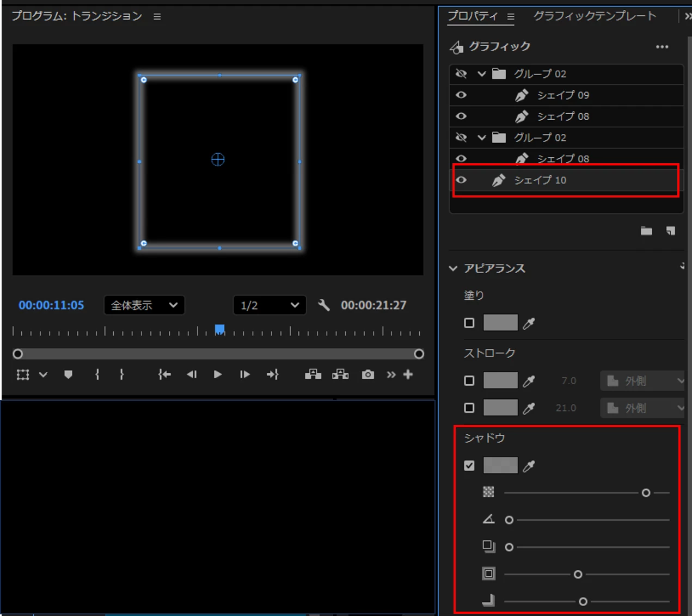Viewport: 692px width, 616px height.
Task: Click the シャドウ color swatch
Action: pyautogui.click(x=500, y=465)
